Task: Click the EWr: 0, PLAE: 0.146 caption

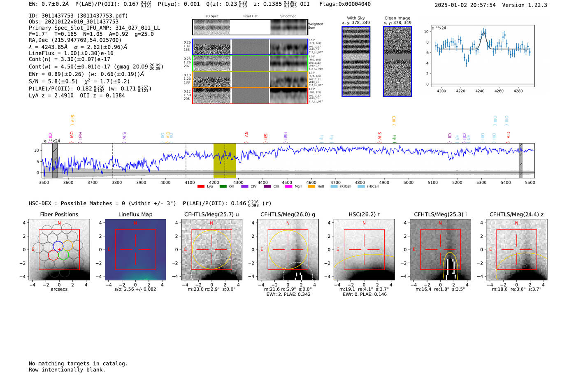Action: pos(364,295)
